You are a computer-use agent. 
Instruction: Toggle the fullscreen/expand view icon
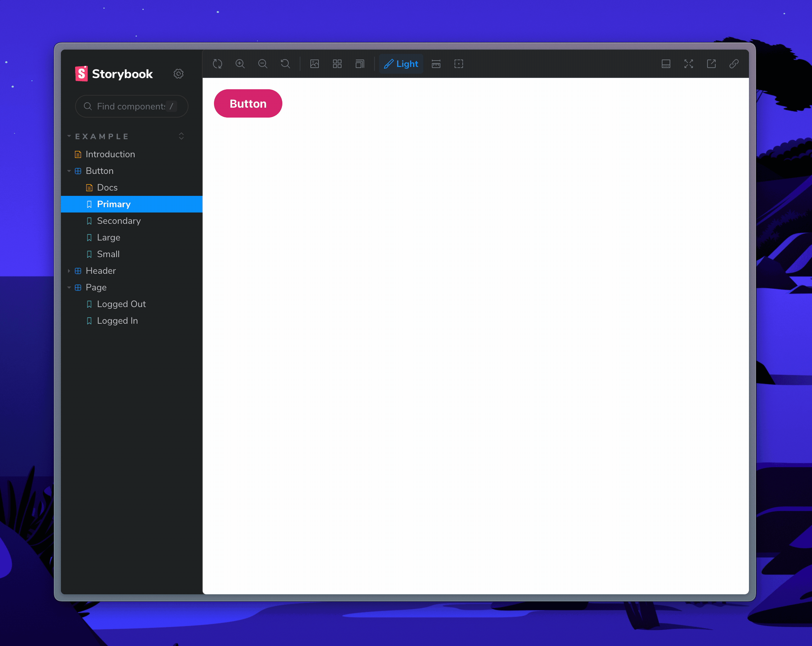[x=688, y=64]
